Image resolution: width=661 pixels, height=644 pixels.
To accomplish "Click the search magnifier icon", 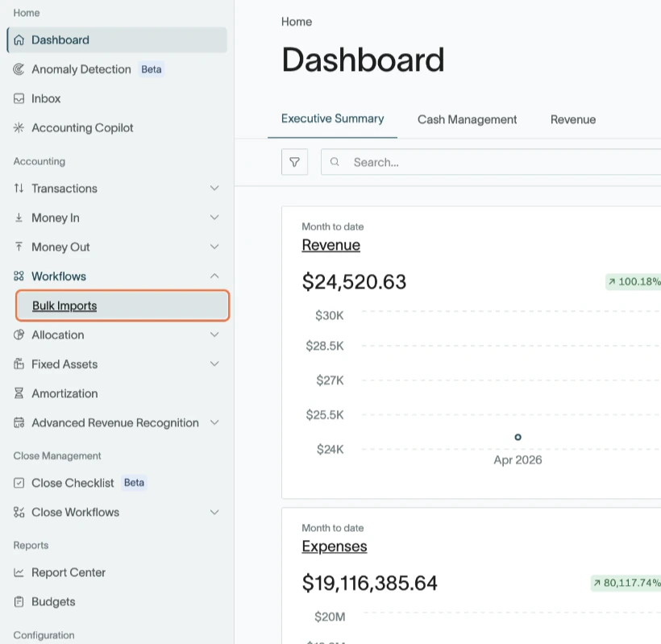I will [x=335, y=162].
